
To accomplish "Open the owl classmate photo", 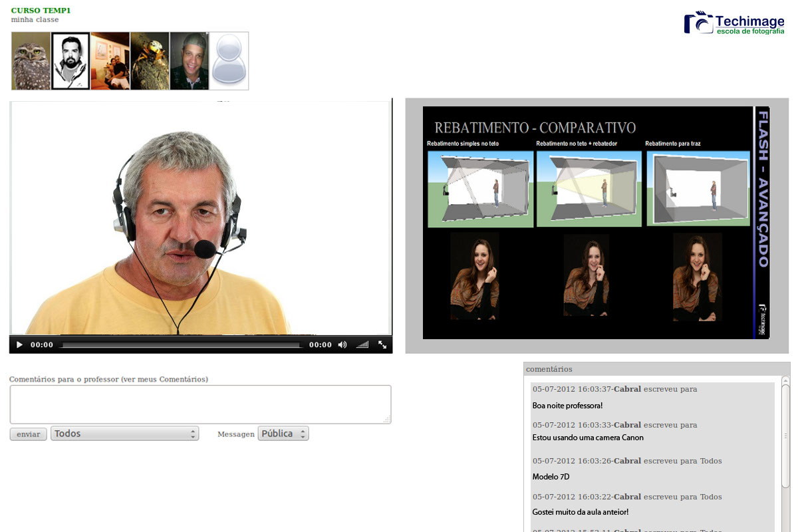I will click(31, 61).
